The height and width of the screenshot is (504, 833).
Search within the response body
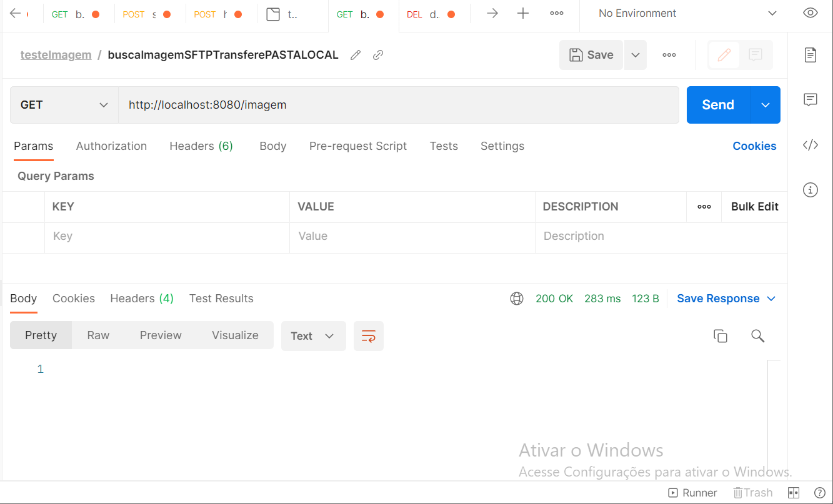click(x=758, y=336)
